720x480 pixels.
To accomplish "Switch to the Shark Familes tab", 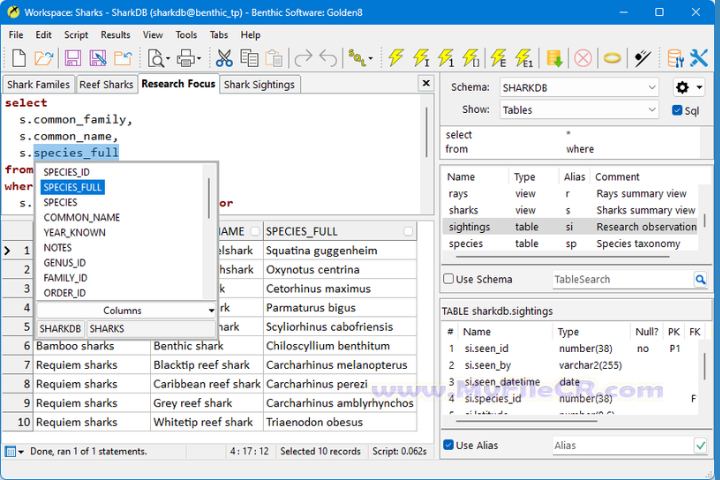I will coord(39,85).
